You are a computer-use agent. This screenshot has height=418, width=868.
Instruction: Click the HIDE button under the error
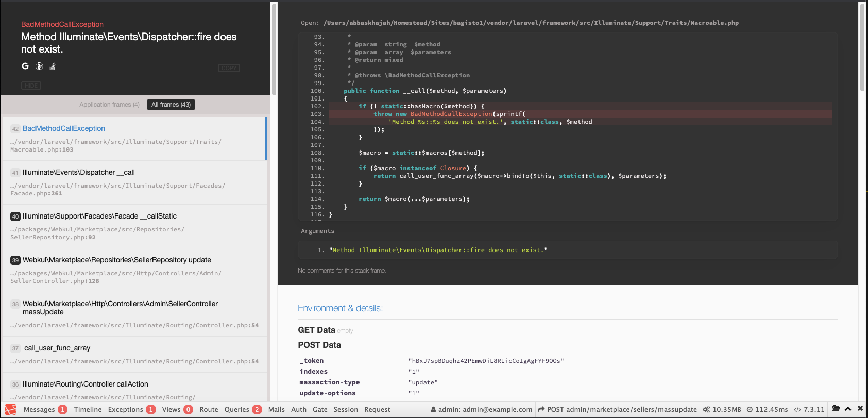tap(31, 86)
